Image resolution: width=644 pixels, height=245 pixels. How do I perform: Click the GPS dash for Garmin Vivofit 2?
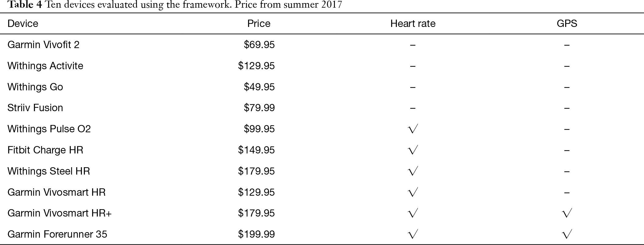[x=567, y=45]
